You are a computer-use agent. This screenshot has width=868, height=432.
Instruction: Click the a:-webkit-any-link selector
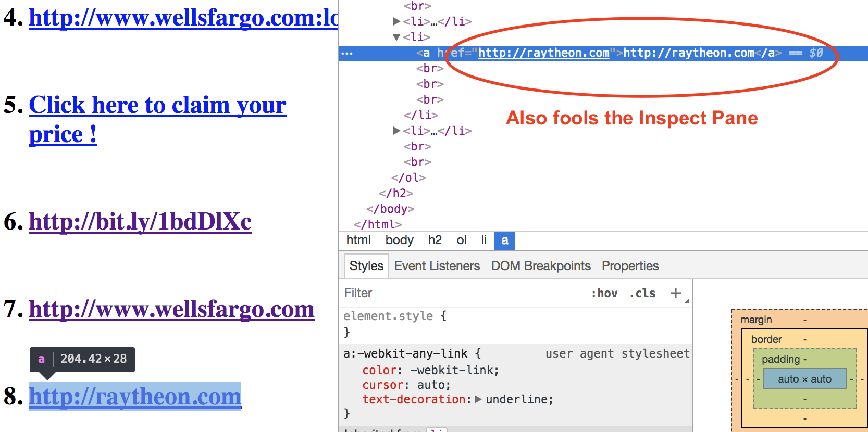pos(405,353)
